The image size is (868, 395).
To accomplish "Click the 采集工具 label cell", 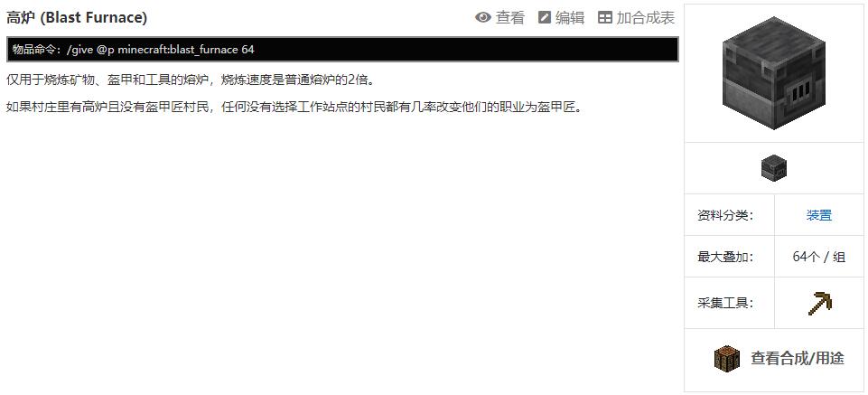I will click(729, 303).
